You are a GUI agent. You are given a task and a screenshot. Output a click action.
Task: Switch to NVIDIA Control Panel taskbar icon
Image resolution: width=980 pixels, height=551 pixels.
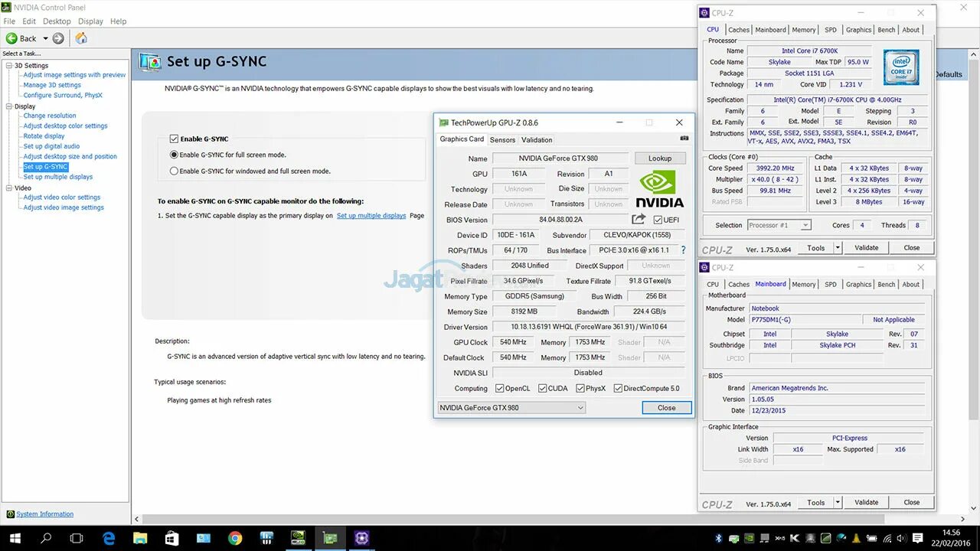coord(298,538)
